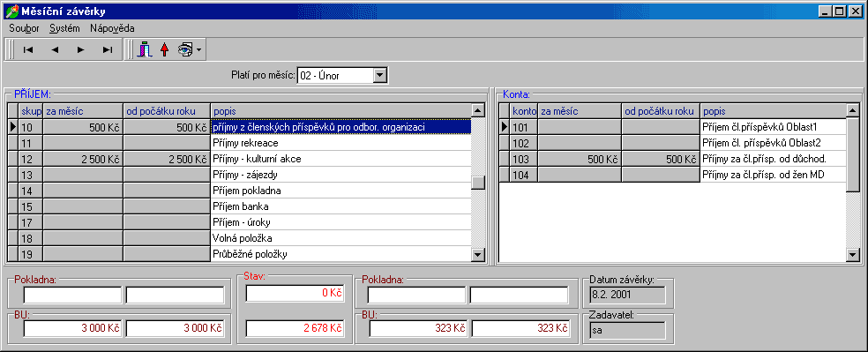Click Stav field showing 0 Kč
Screen dimensions: 868x352
[295, 293]
